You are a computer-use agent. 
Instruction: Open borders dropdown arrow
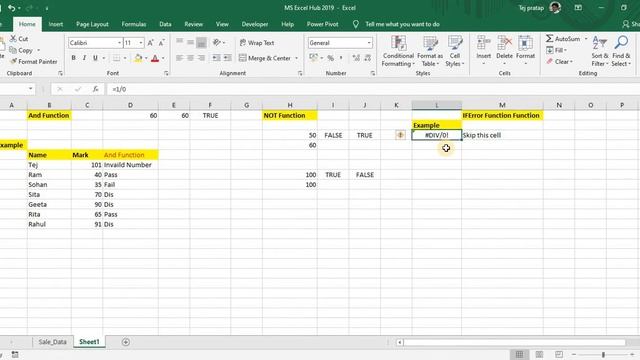(x=125, y=58)
